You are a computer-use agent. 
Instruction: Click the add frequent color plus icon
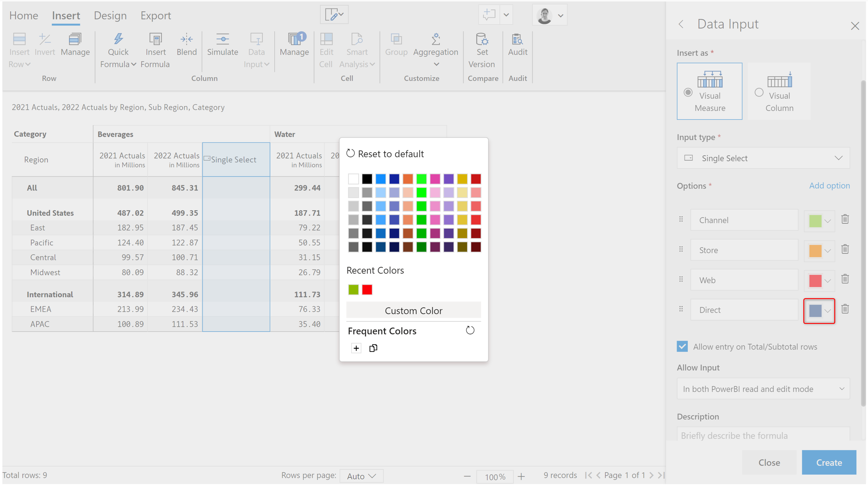tap(356, 348)
